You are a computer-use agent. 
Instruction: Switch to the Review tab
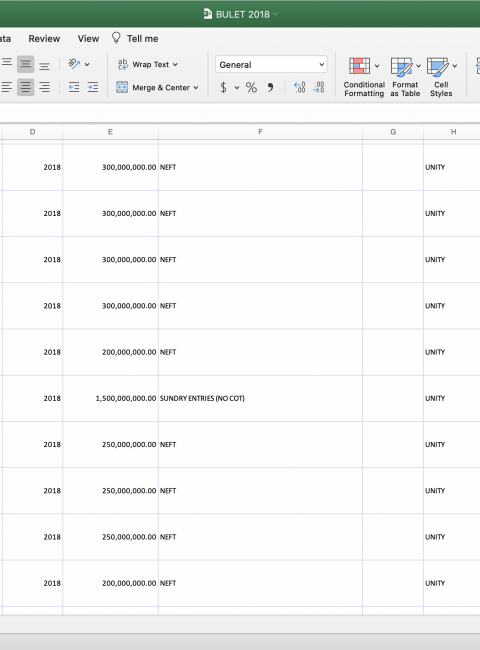coord(44,39)
